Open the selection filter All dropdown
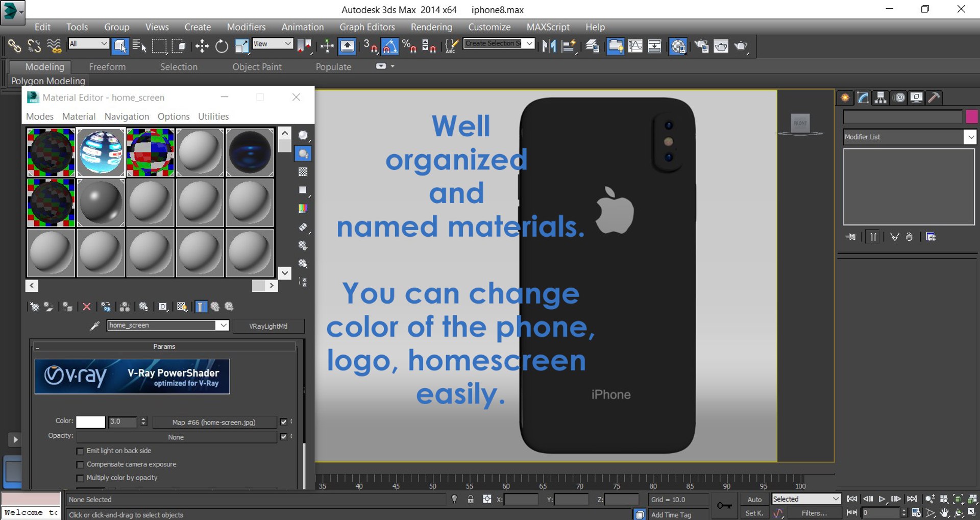Viewport: 980px width, 520px height. 89,44
